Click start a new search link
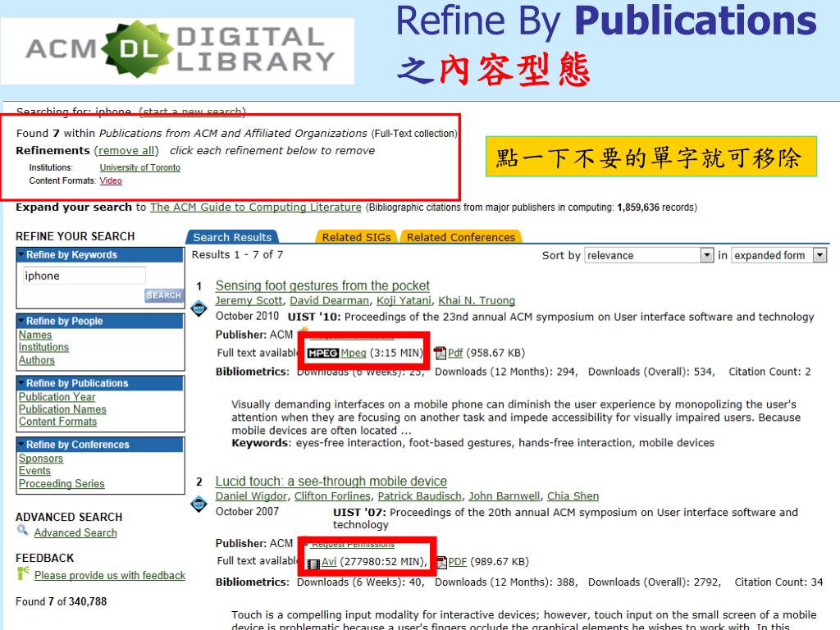Screen dimensions: 840x630 point(192,112)
